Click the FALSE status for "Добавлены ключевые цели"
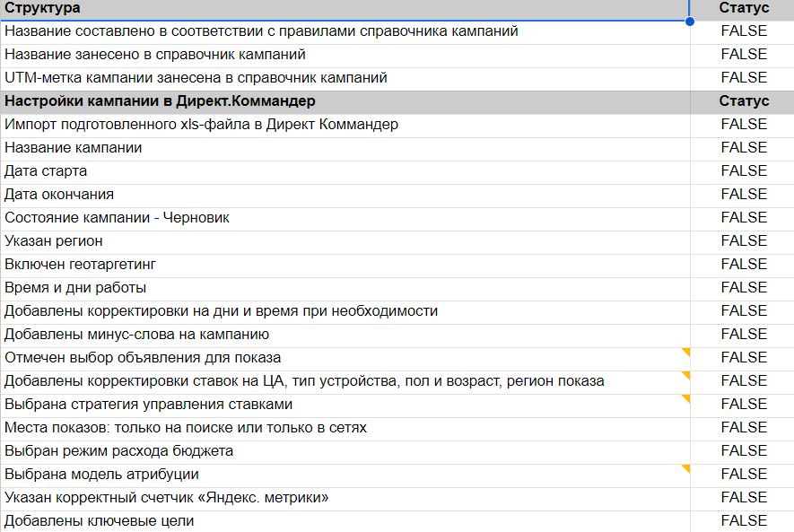794x532 pixels. click(x=744, y=520)
